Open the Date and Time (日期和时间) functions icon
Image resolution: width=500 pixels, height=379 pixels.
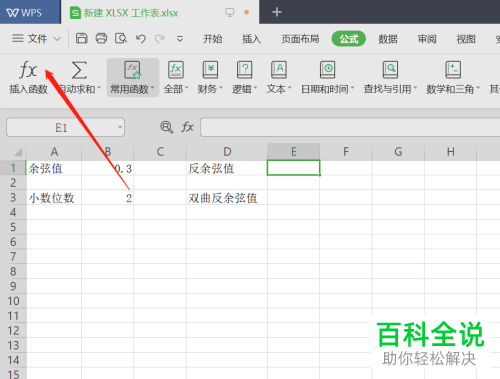click(327, 70)
